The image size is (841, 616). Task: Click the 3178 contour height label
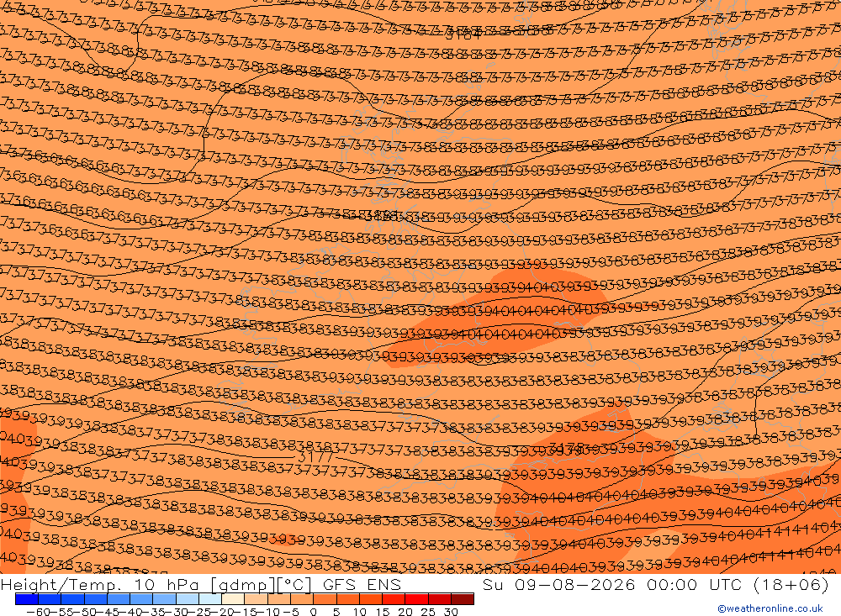coord(566,448)
